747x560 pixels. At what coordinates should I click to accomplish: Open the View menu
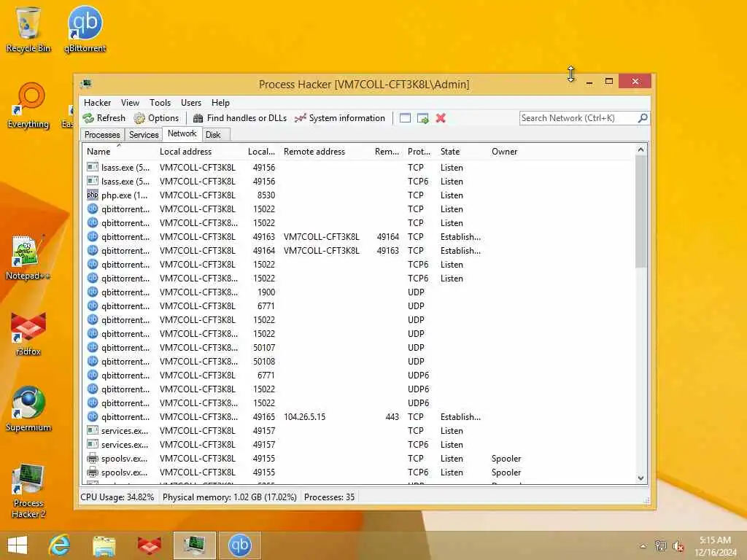(130, 102)
